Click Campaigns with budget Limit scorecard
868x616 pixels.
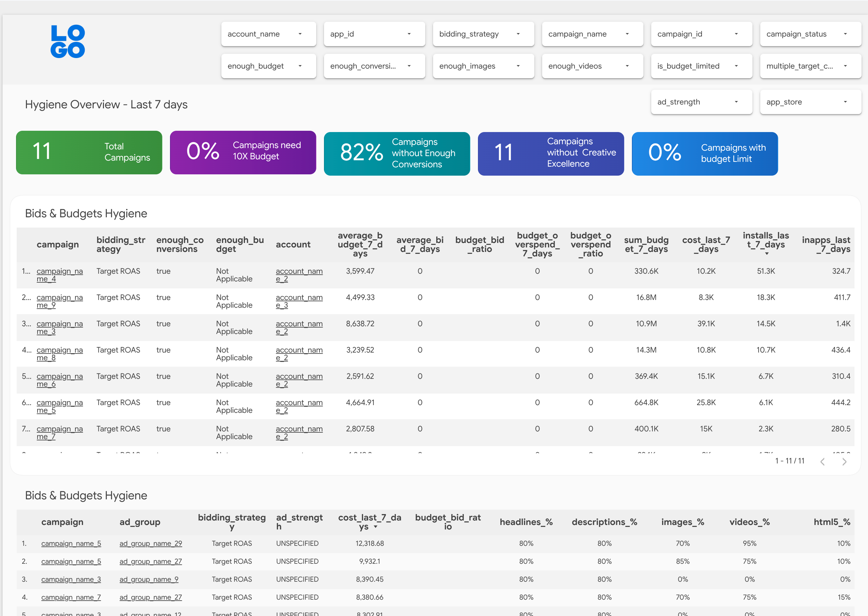704,154
